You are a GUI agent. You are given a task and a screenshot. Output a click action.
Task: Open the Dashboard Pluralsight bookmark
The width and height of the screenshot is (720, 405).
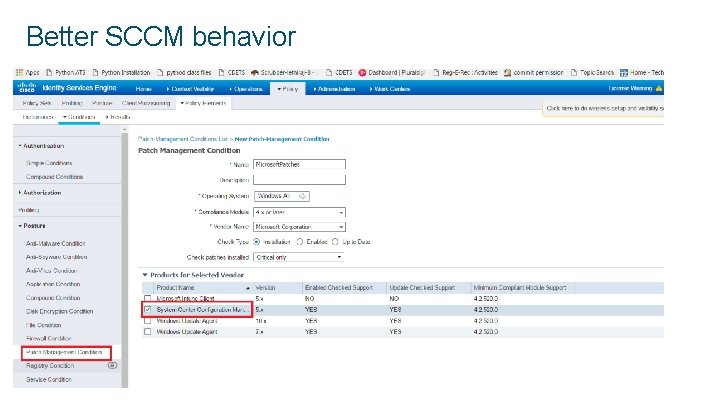pyautogui.click(x=392, y=73)
